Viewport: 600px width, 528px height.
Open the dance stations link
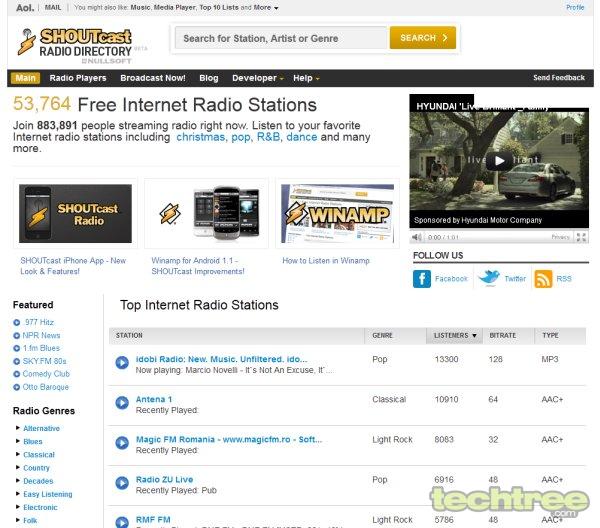click(x=302, y=137)
